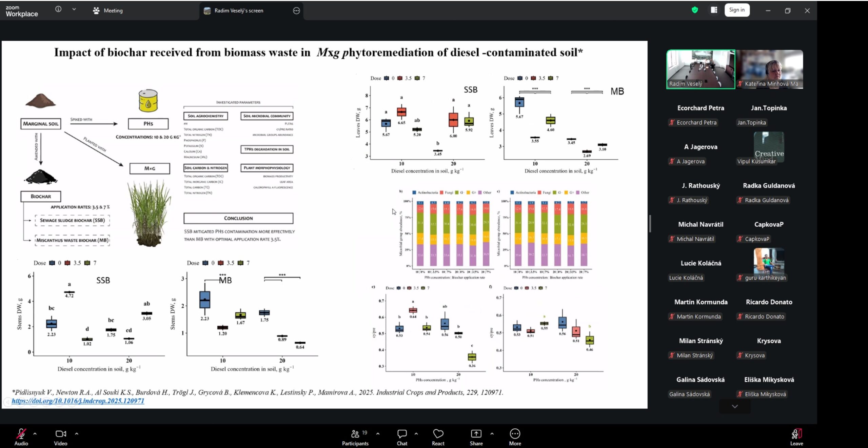
Task: Expand the Share options caret
Action: [492, 433]
